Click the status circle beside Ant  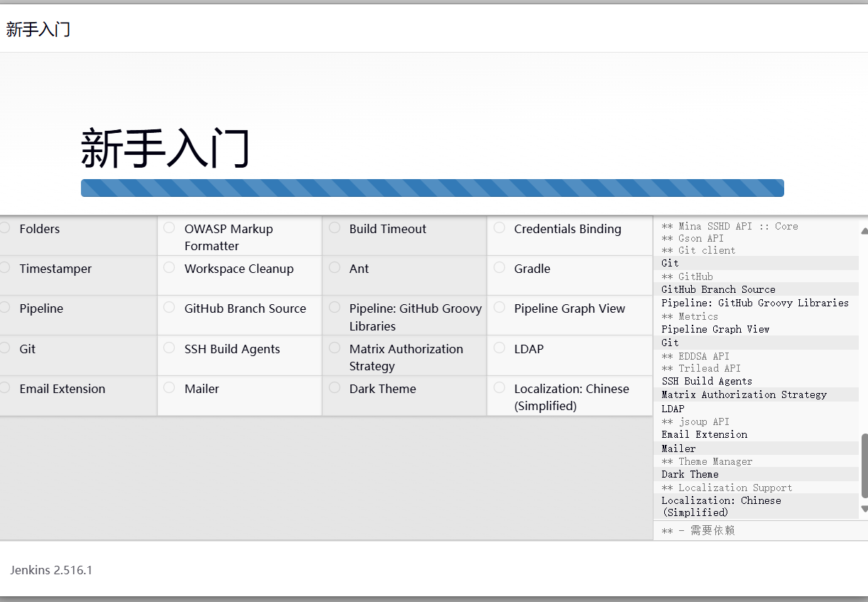coord(335,267)
